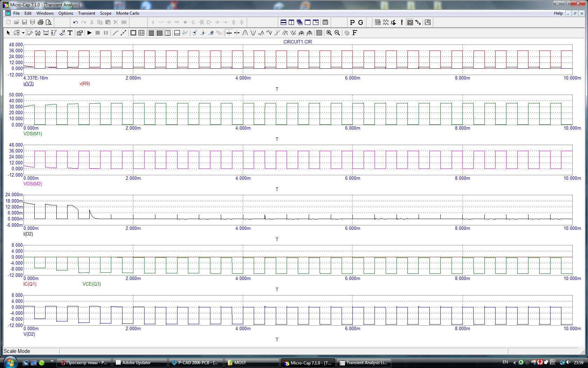Open the calculator icon in toolbar

[325, 22]
